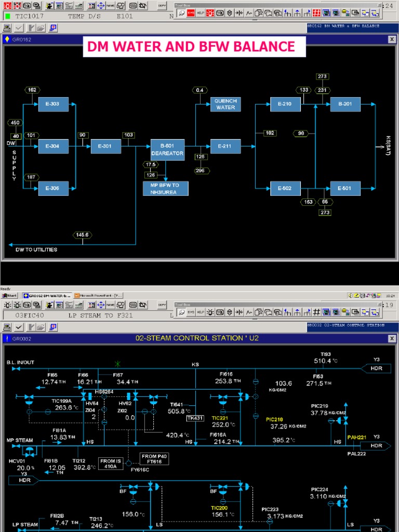Click PIC219 value 37.78 KG/CM2
Viewport: 399px width, 532px height.
[328, 413]
